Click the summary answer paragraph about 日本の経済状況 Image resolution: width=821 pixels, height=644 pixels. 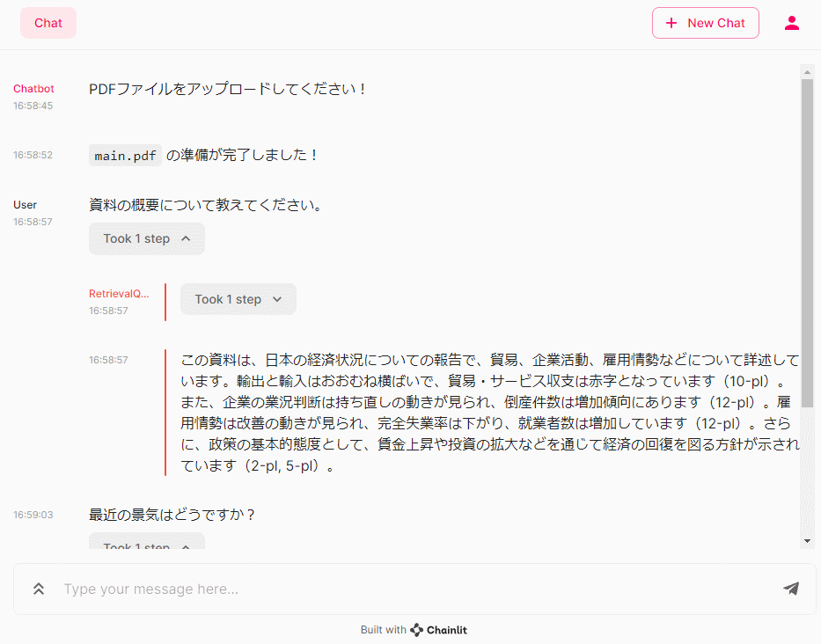489,413
